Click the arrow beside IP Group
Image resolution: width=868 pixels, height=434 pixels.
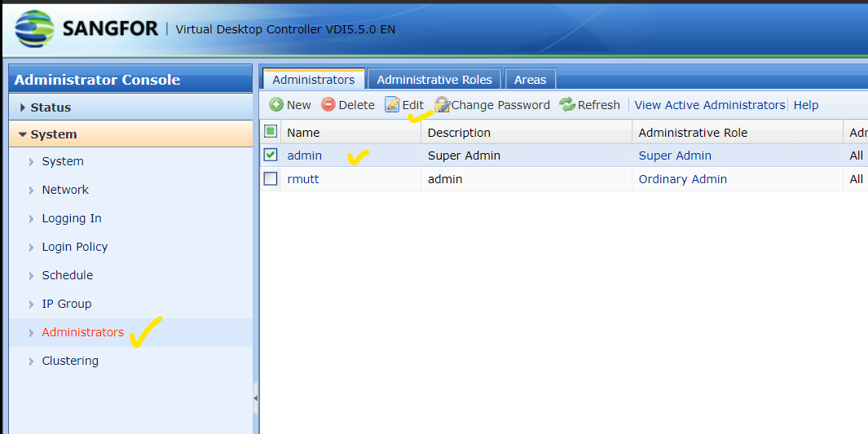point(32,304)
